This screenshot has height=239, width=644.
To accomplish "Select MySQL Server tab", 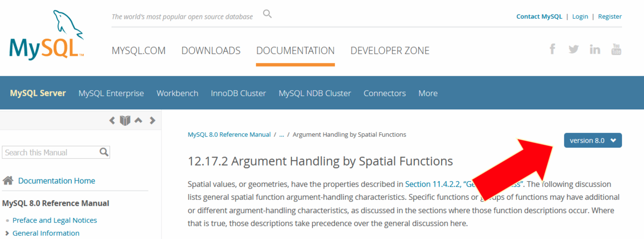I will pos(38,93).
